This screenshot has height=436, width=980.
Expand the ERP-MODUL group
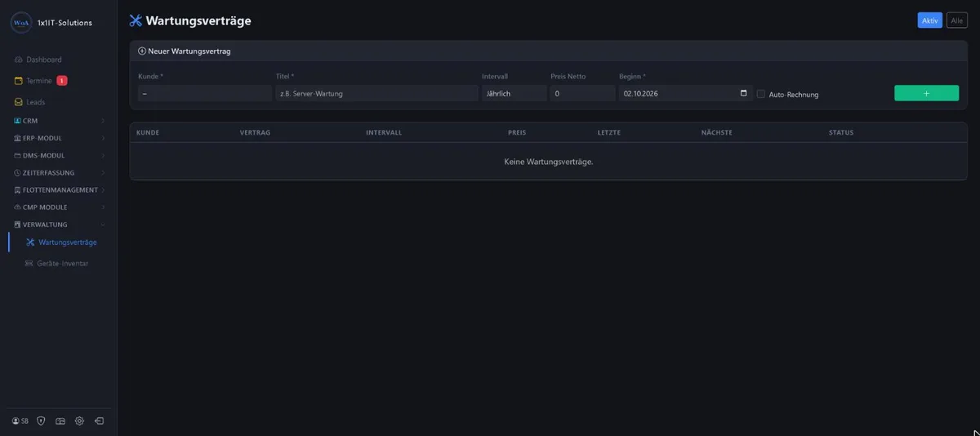(59, 138)
